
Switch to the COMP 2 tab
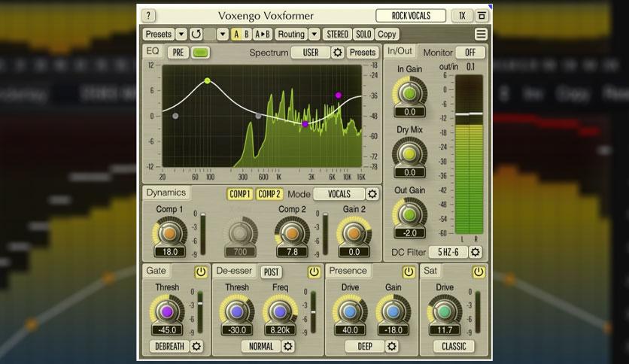coord(269,194)
